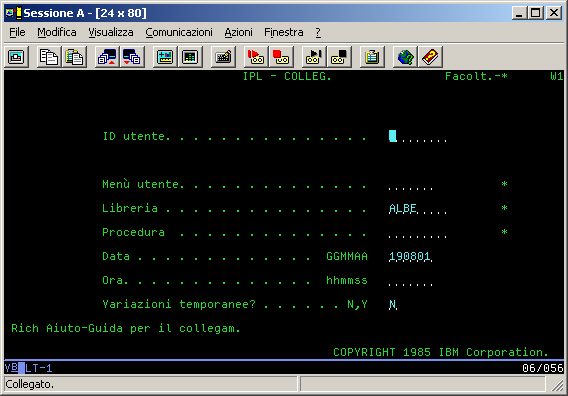568x396 pixels.
Task: Open the File menu
Action: tap(17, 32)
